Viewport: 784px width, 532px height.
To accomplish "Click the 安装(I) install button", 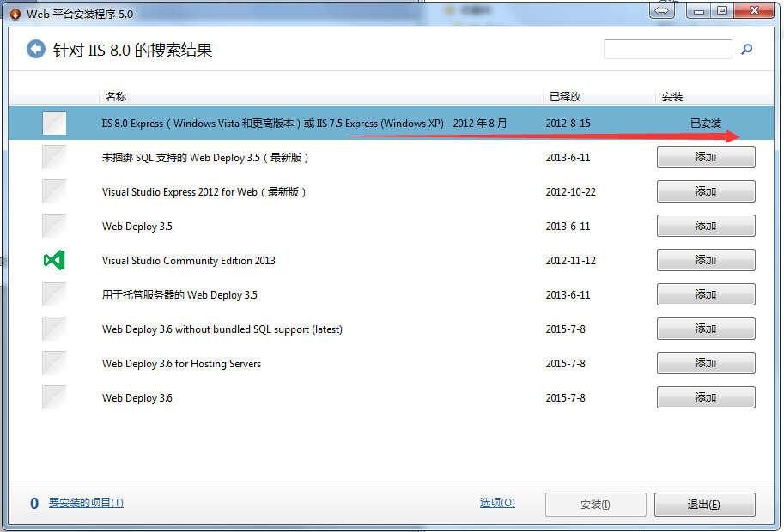I will coord(595,505).
